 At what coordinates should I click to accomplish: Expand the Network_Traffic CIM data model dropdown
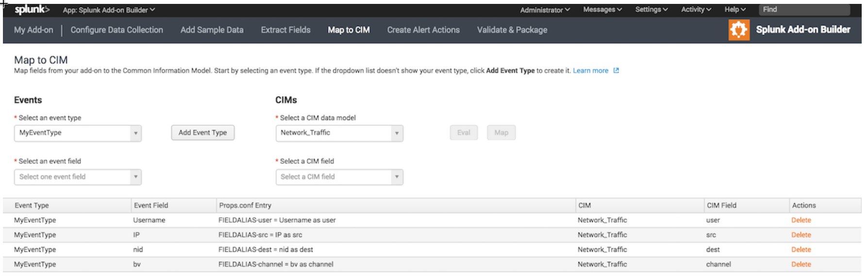[x=339, y=133]
